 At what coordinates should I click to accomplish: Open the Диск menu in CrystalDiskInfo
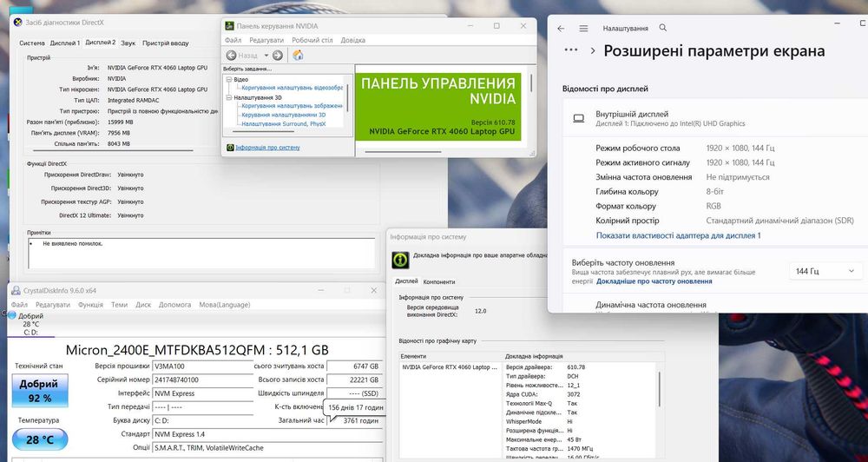pos(143,305)
